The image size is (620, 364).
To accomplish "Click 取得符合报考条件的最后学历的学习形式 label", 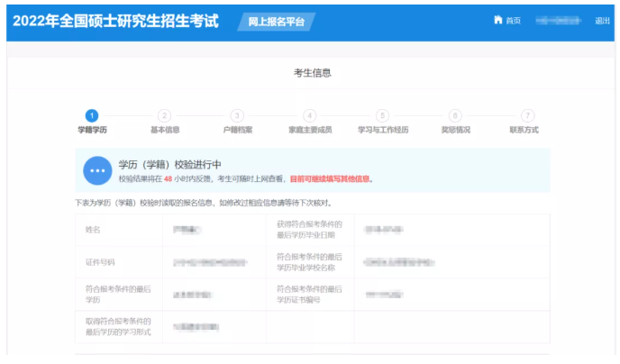I will pos(118,326).
